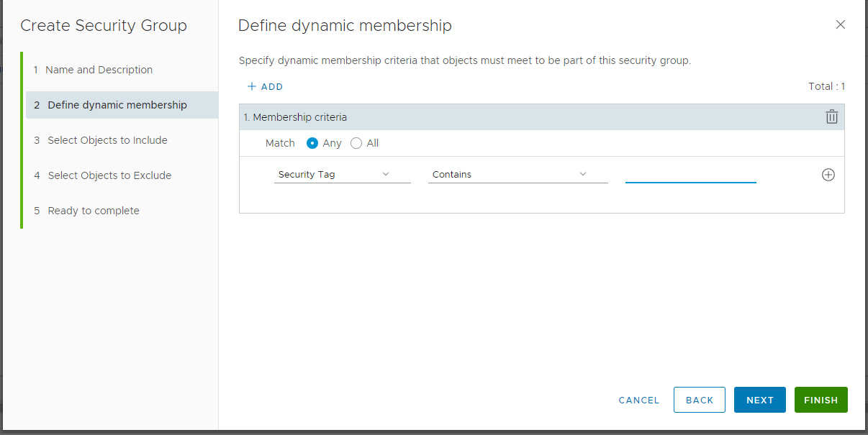Focus the criteria value text field

(x=690, y=175)
